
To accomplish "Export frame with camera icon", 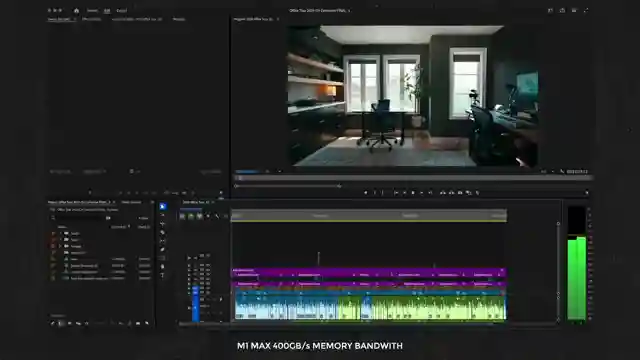I will 460,193.
